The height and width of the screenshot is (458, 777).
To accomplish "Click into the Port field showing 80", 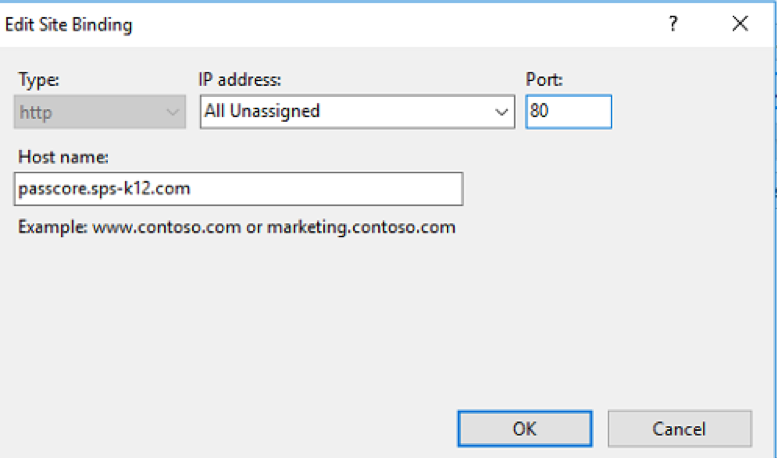I will (568, 112).
